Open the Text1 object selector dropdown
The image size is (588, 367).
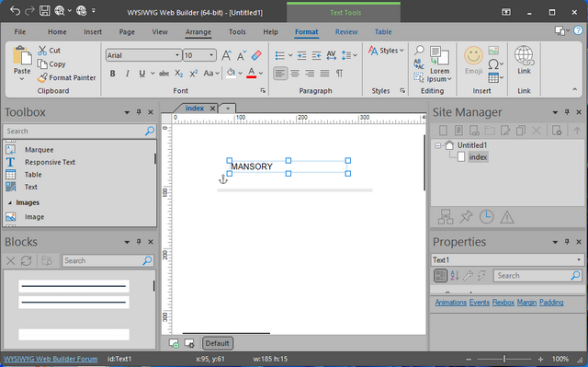(x=579, y=260)
